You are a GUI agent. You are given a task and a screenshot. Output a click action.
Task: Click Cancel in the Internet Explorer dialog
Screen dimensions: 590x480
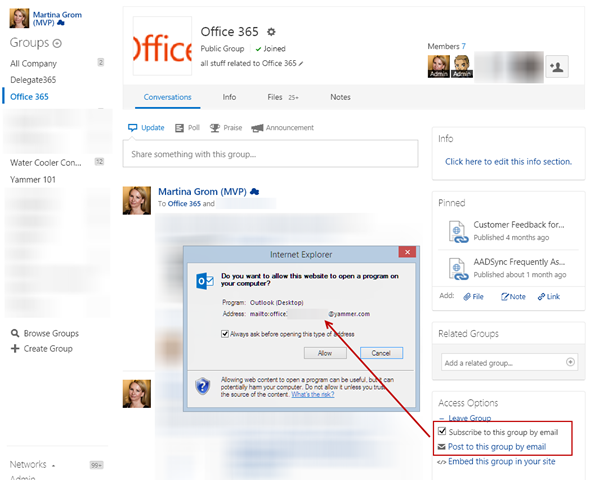pyautogui.click(x=381, y=353)
